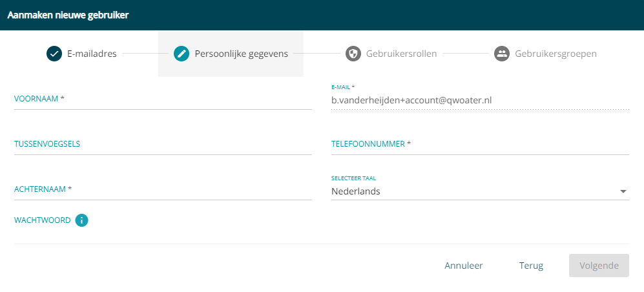Image resolution: width=644 pixels, height=292 pixels.
Task: Click the people icon for Gebruikersgroepen
Action: click(x=501, y=54)
